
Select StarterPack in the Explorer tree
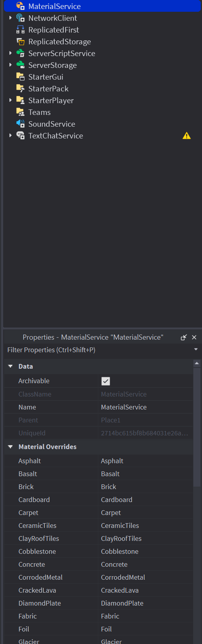[x=48, y=89]
